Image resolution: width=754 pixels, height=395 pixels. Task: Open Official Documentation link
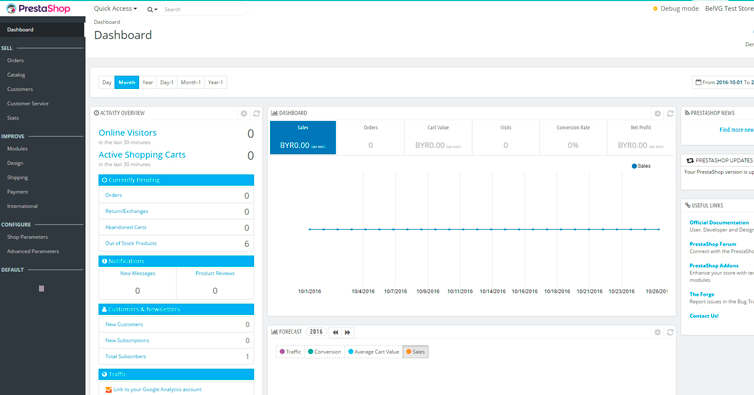[719, 223]
